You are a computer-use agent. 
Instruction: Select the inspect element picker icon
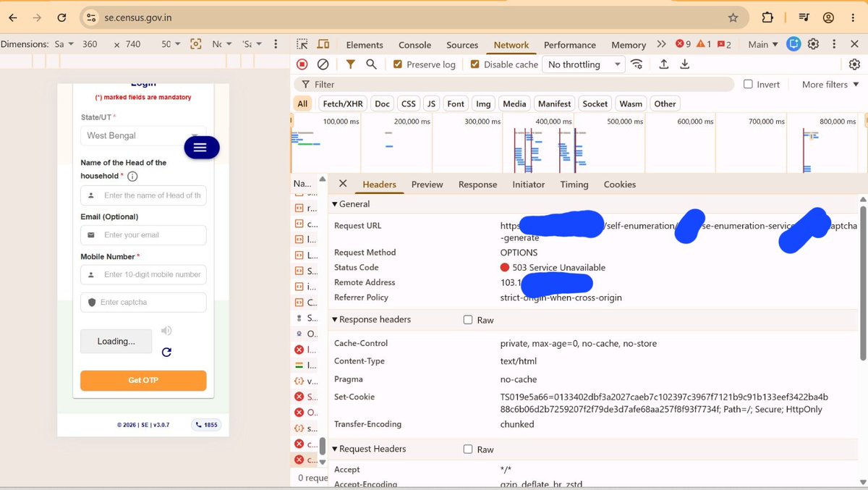tap(302, 44)
